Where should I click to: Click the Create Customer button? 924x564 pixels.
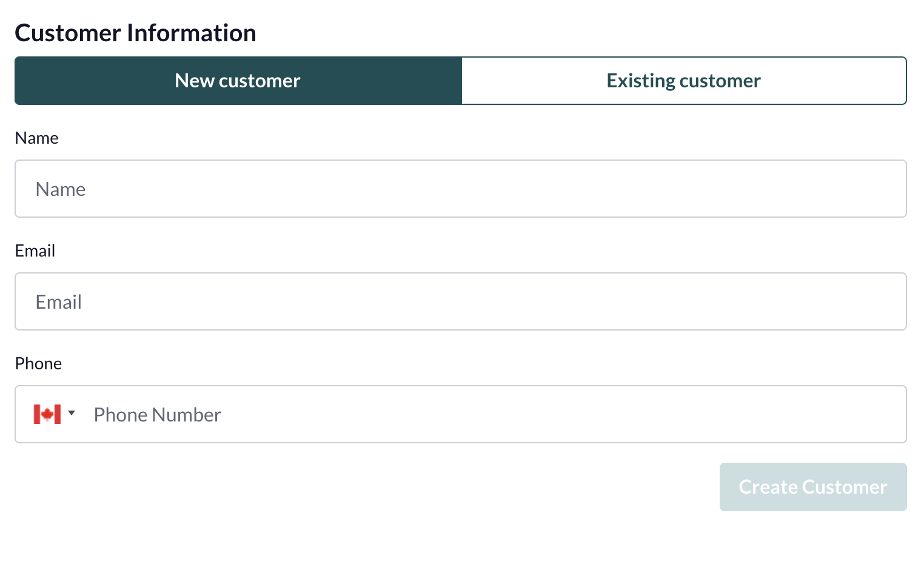(813, 487)
